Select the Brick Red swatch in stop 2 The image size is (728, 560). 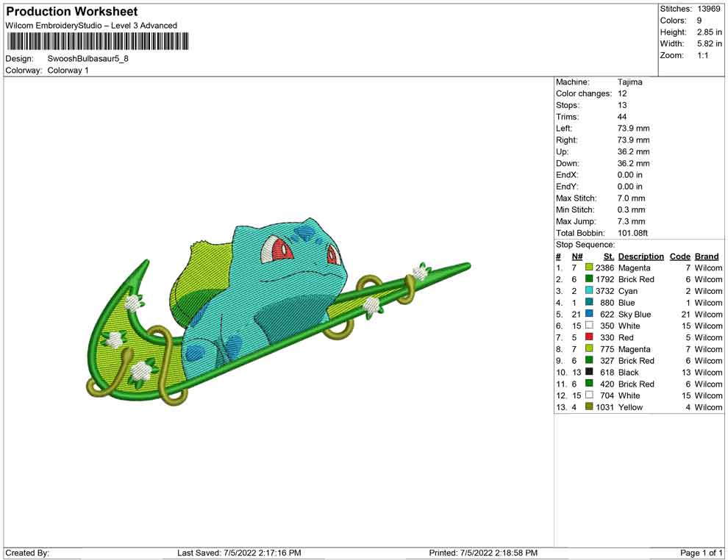(589, 279)
